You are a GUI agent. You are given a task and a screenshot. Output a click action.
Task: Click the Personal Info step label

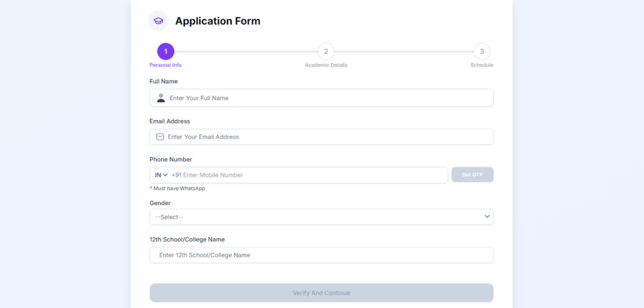(165, 65)
